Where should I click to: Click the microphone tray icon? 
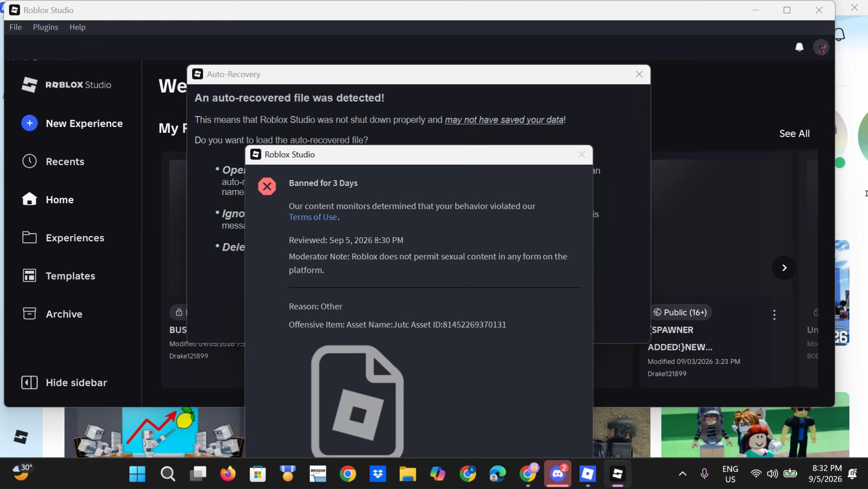pos(704,474)
